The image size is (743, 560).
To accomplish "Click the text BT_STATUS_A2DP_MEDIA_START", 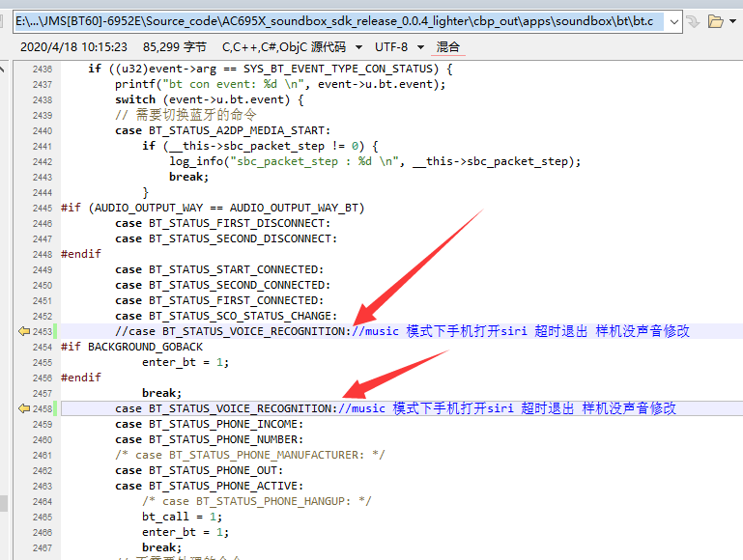I will [237, 130].
